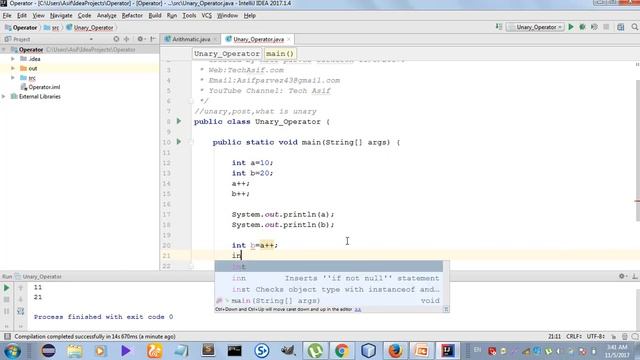Hide the Project tool window
The height and width of the screenshot is (360, 640).
[x=153, y=39]
